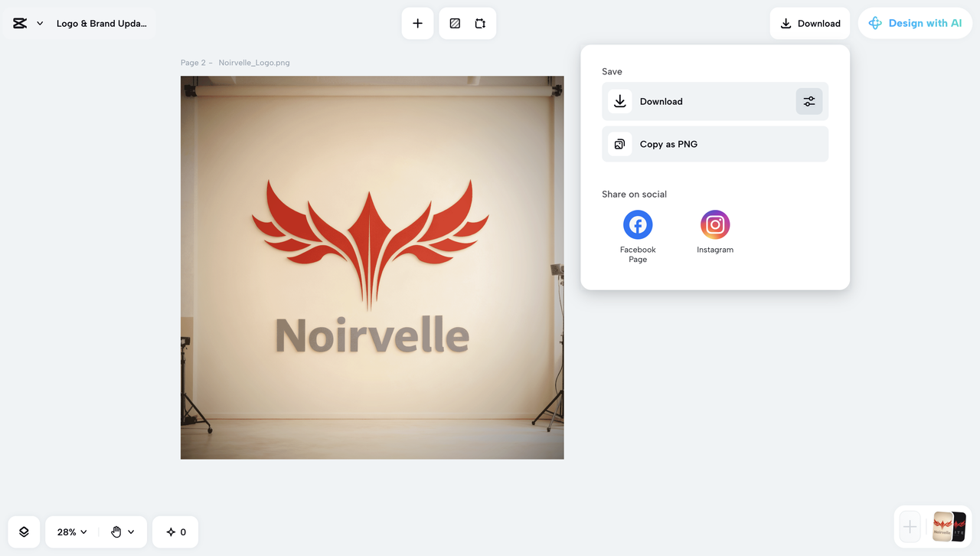Click the CapCut logo in the top-left corner

pos(21,23)
